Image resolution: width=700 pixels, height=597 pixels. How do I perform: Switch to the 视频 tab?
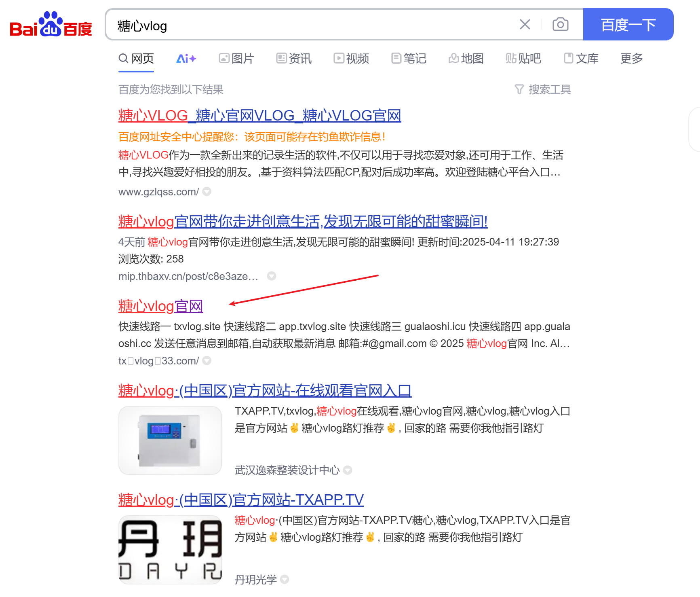pyautogui.click(x=351, y=59)
